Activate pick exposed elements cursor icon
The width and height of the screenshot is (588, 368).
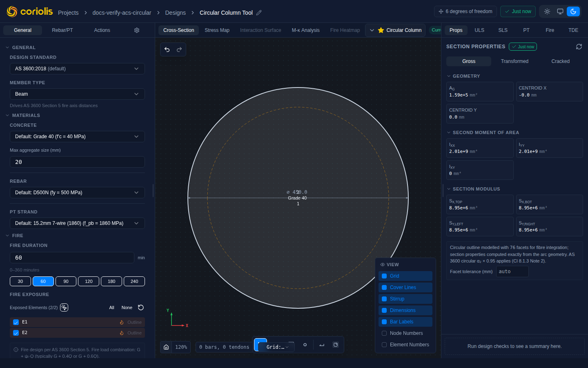[x=64, y=307]
